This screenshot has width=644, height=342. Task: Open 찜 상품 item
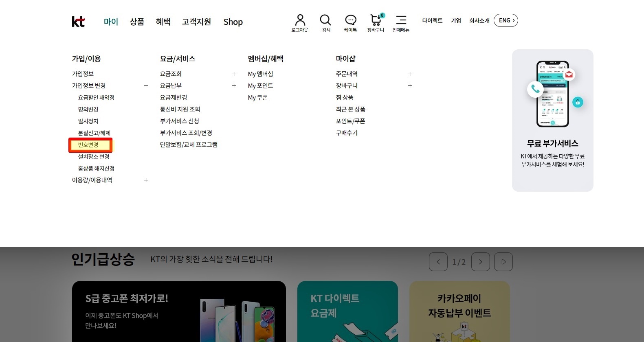[345, 97]
